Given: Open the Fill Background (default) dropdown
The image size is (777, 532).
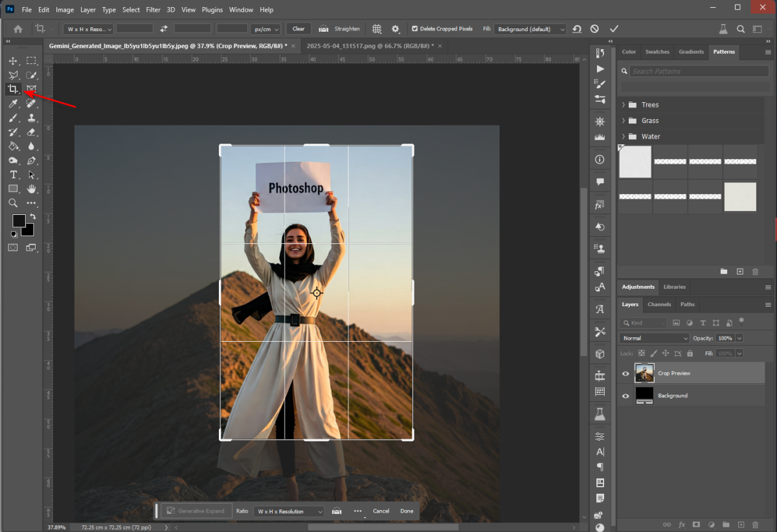Looking at the screenshot, I should click(x=530, y=28).
